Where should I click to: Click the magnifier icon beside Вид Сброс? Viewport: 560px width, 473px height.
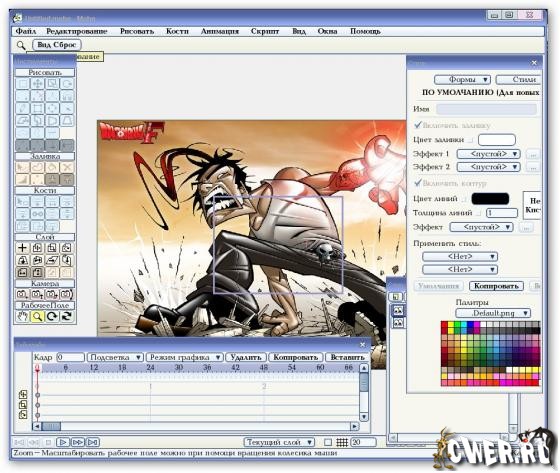point(21,45)
